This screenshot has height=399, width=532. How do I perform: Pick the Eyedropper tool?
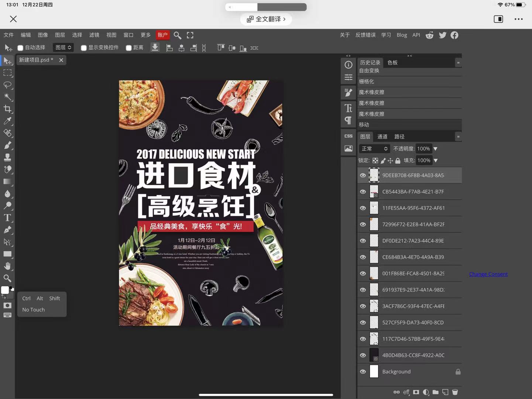point(7,121)
